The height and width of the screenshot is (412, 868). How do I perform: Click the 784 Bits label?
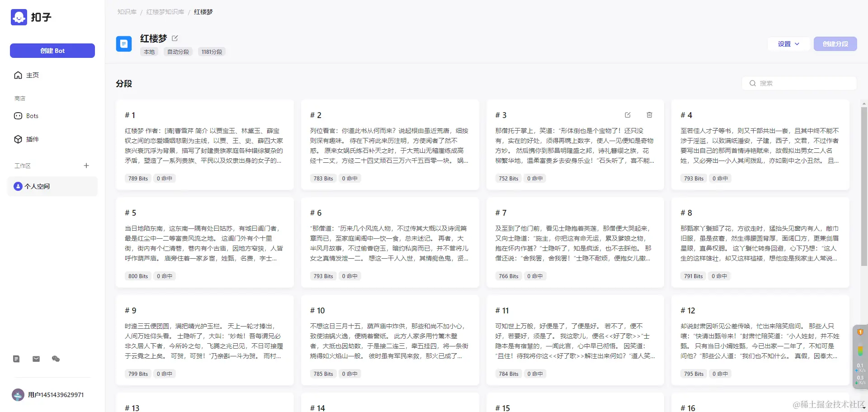pyautogui.click(x=509, y=374)
